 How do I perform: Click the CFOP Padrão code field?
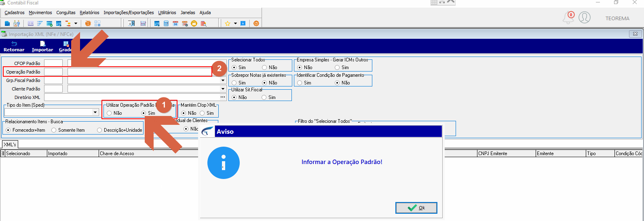[x=53, y=63]
